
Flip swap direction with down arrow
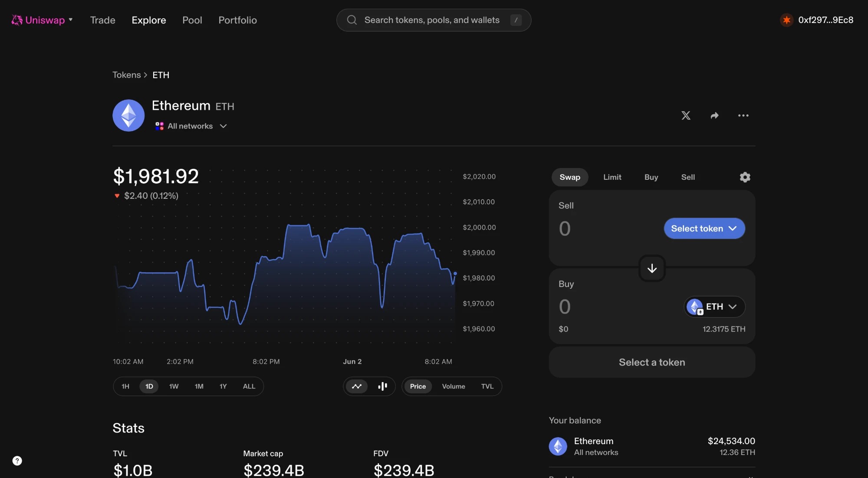(652, 268)
